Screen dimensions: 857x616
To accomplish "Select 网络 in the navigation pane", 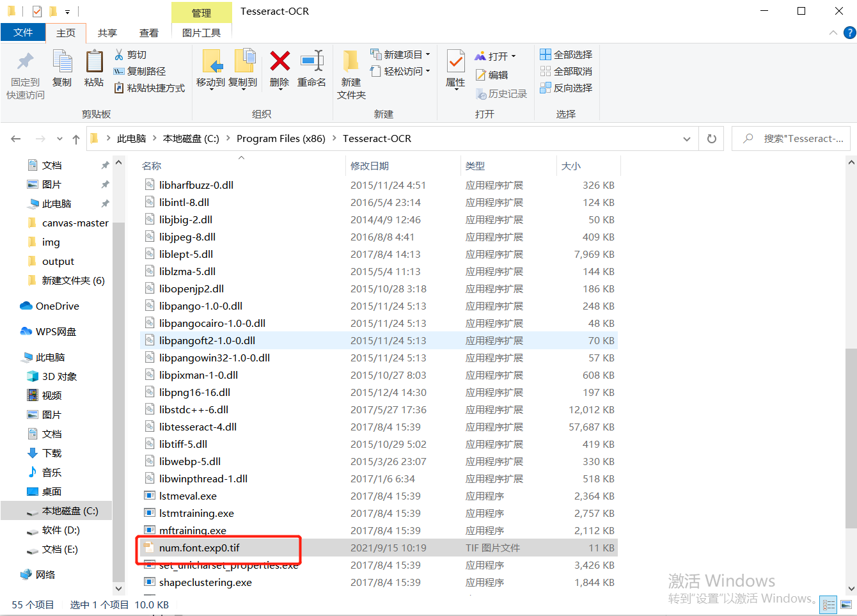I will [x=38, y=574].
